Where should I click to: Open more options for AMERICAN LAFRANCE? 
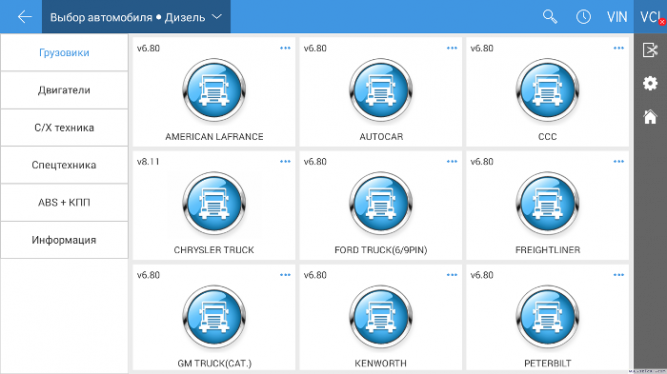coord(285,48)
